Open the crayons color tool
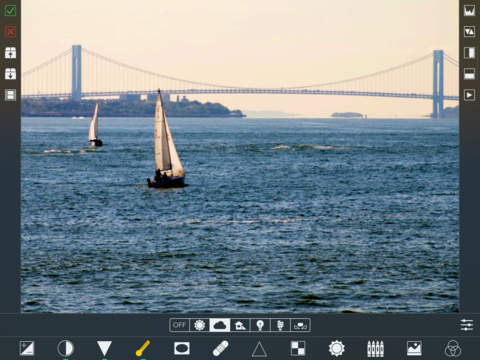The image size is (480, 360). pyautogui.click(x=375, y=349)
